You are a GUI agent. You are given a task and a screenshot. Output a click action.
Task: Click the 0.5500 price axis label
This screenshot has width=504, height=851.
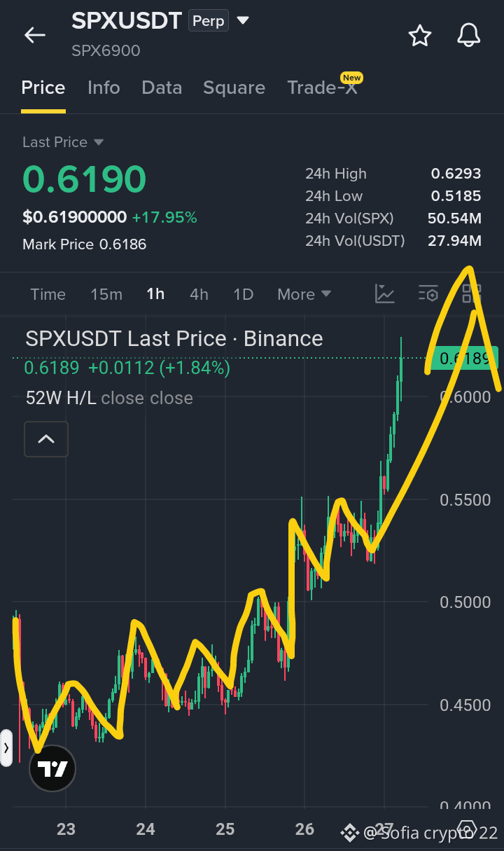(x=465, y=500)
